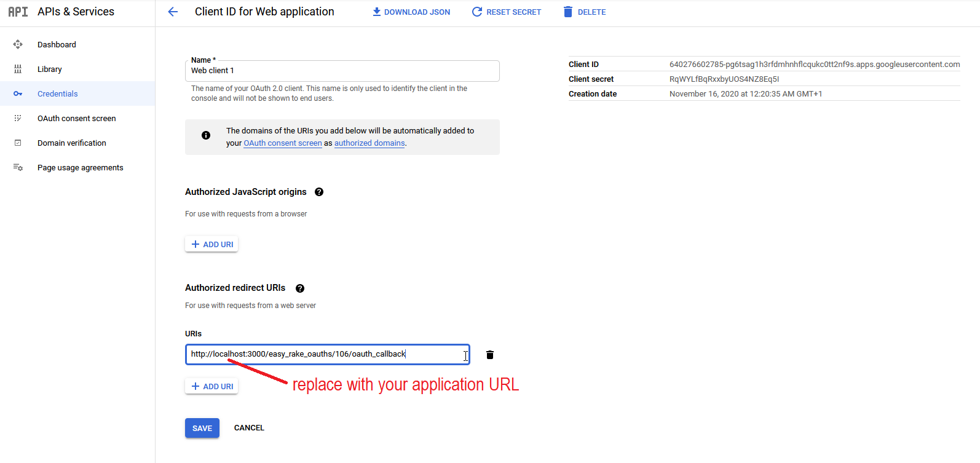Click the OAuth consent screen icon
The height and width of the screenshot is (463, 980).
pyautogui.click(x=18, y=118)
